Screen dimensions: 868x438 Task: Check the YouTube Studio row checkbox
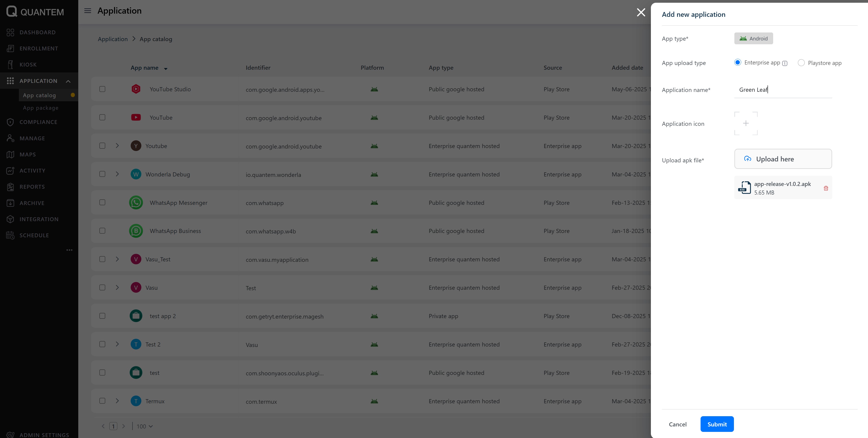point(102,89)
